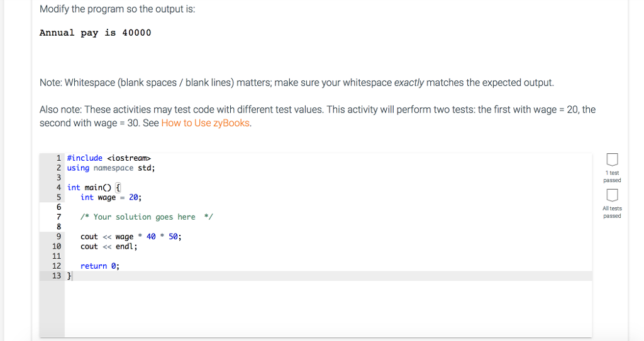Click the '1 test passed' badge icon
Viewport: 644px width, 341px height.
[612, 160]
